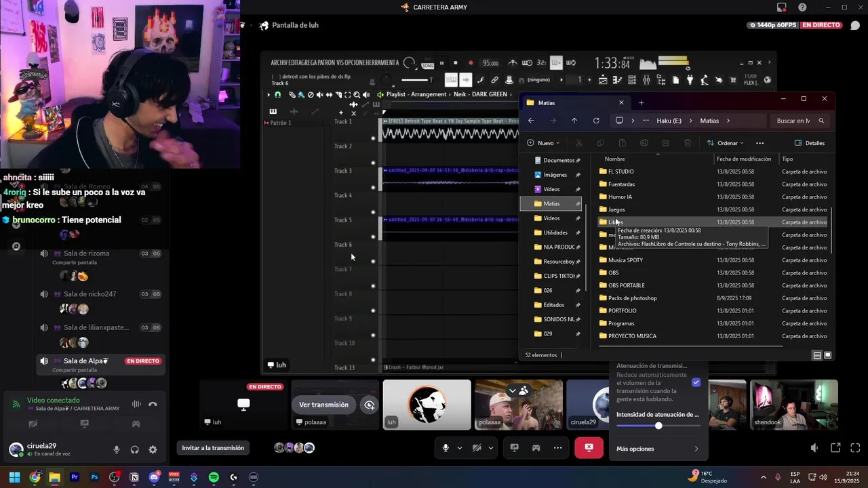Open more options ellipsis in call controls
Screen dimensions: 868x488
557,447
